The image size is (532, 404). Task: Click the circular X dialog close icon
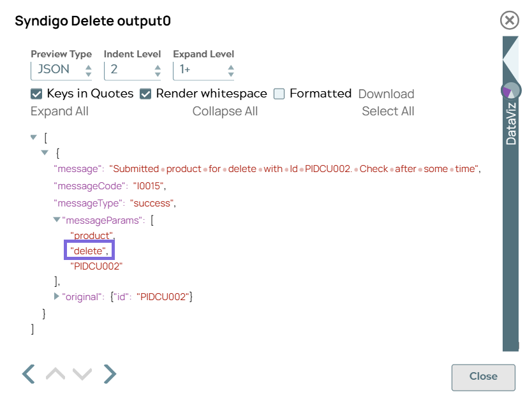[509, 20]
